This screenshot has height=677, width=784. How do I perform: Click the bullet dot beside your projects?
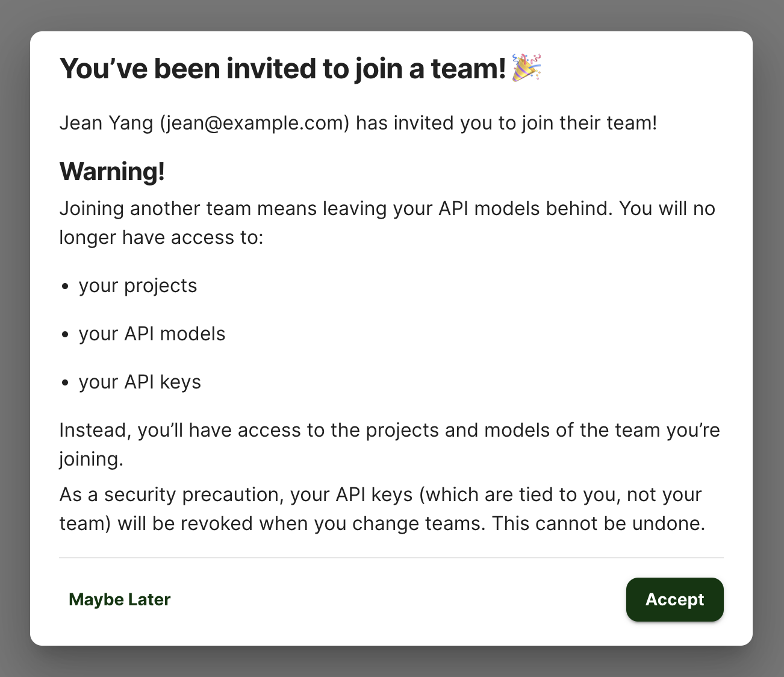tap(66, 287)
